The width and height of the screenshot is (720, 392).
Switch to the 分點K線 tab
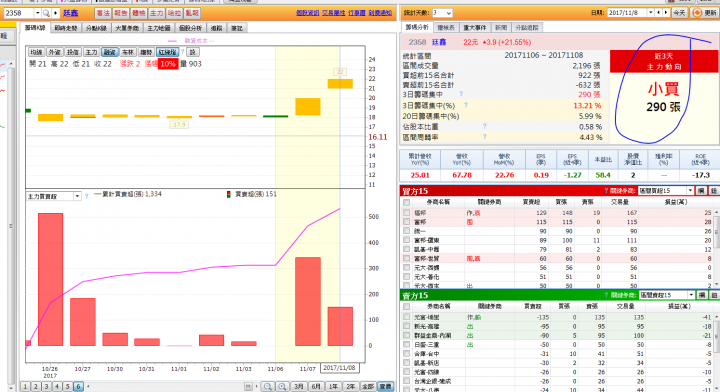pyautogui.click(x=96, y=28)
